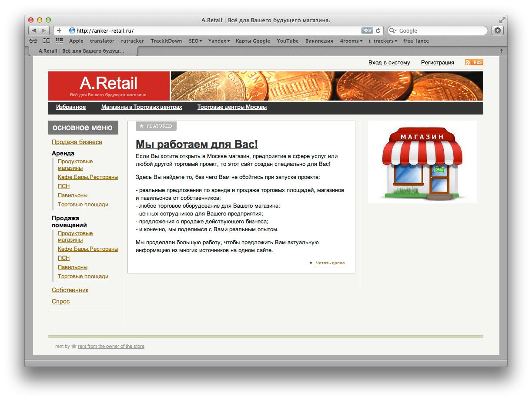Open the Yandex bookmarks dropdown
Viewport: 532px width, 401px height.
pos(219,41)
